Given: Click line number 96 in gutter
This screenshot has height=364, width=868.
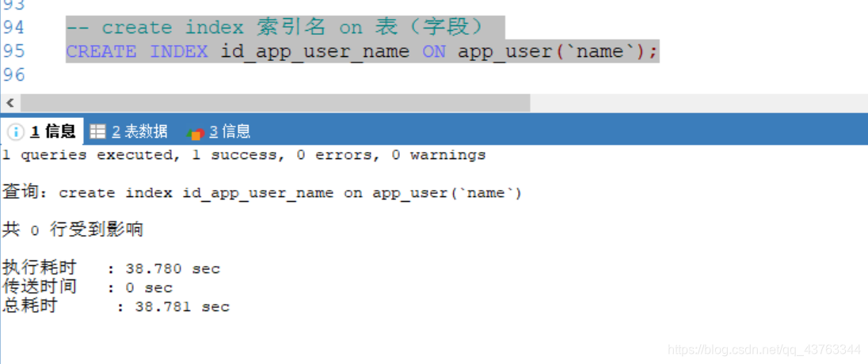Looking at the screenshot, I should [x=13, y=74].
